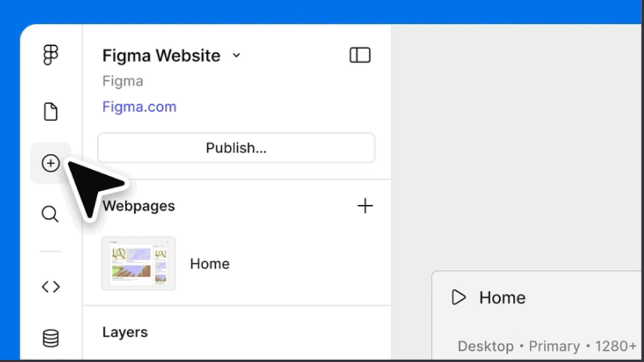Click the Publish... button
Viewport: 644px width, 362px height.
point(236,148)
